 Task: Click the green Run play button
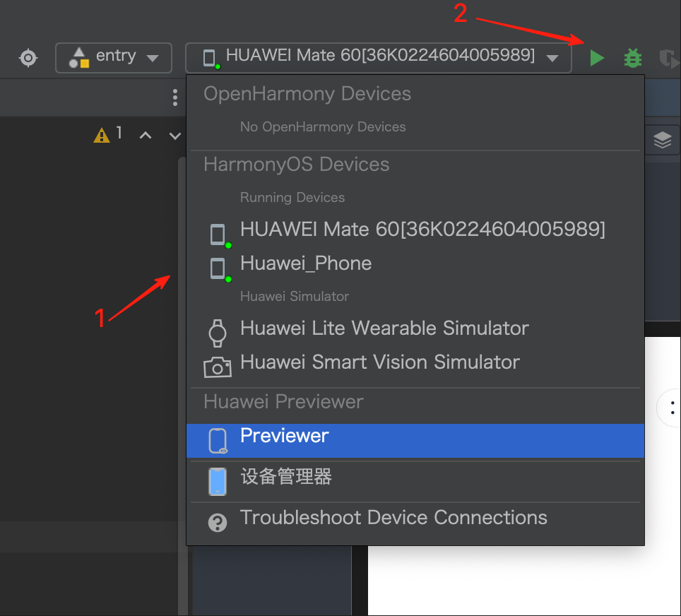[x=597, y=58]
